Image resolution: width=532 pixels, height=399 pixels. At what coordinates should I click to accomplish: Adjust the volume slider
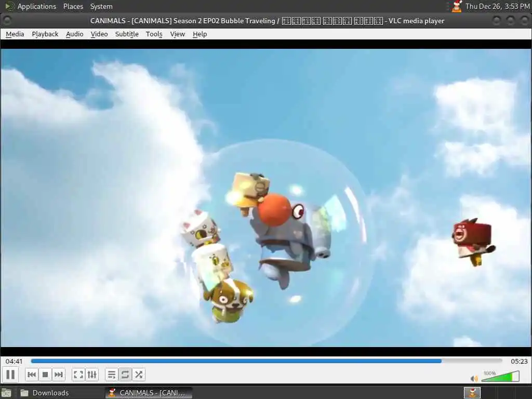coord(500,376)
